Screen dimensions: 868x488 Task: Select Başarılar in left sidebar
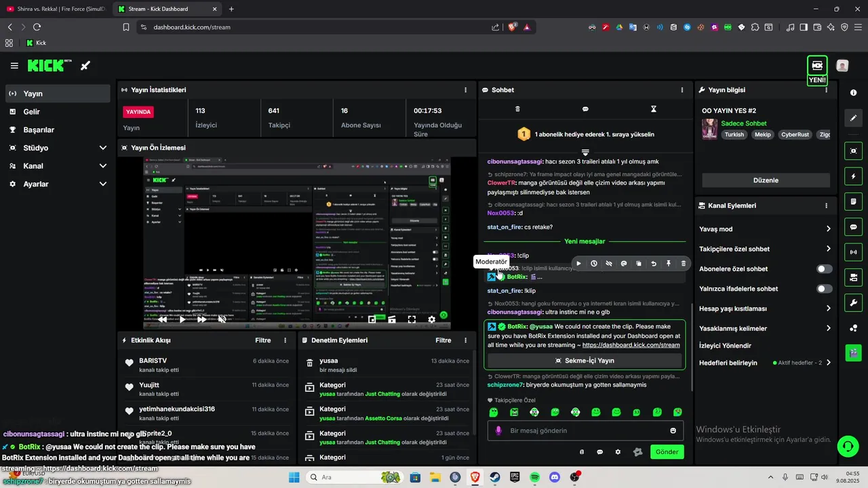click(58, 130)
